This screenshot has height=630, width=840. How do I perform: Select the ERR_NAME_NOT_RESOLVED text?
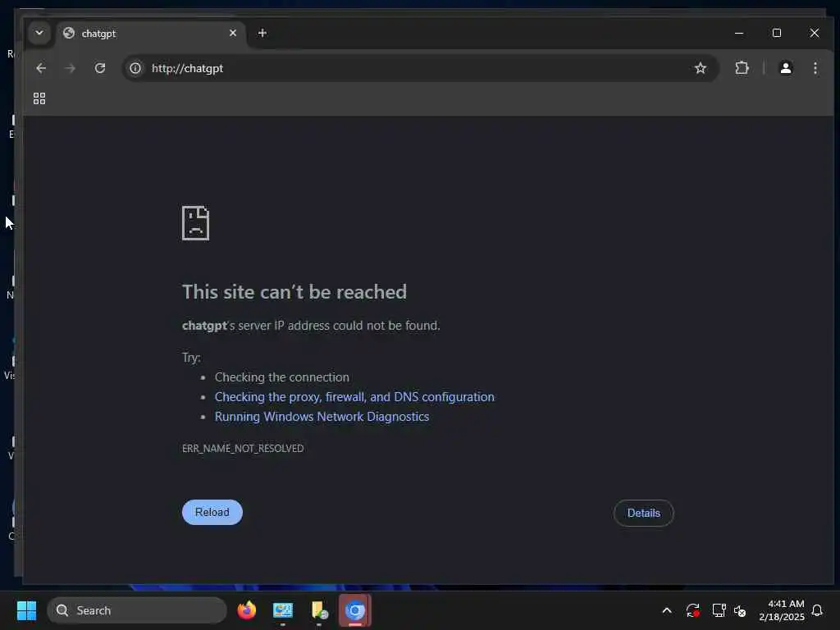243,449
